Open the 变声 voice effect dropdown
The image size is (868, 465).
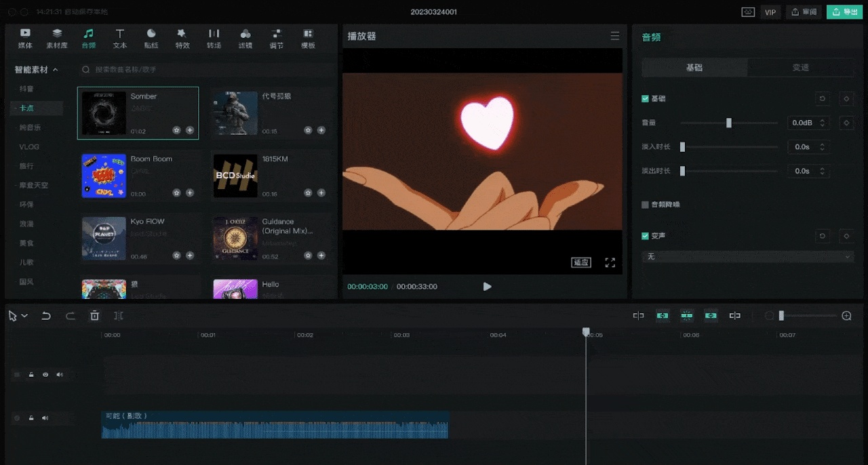[x=748, y=257]
